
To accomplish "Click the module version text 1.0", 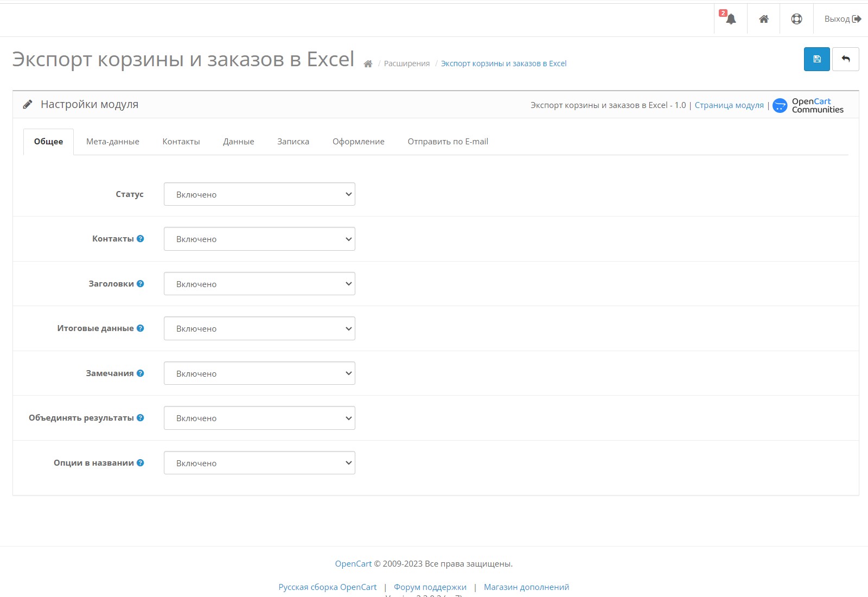I will click(680, 105).
